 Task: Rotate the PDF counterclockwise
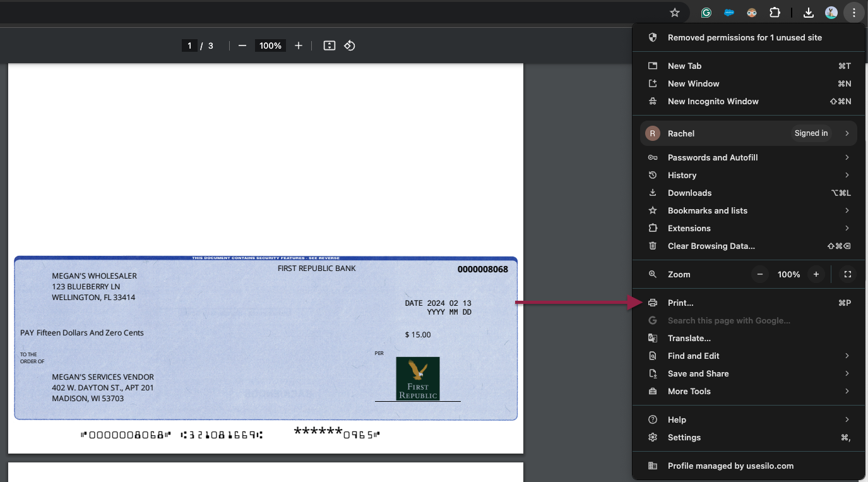tap(350, 45)
